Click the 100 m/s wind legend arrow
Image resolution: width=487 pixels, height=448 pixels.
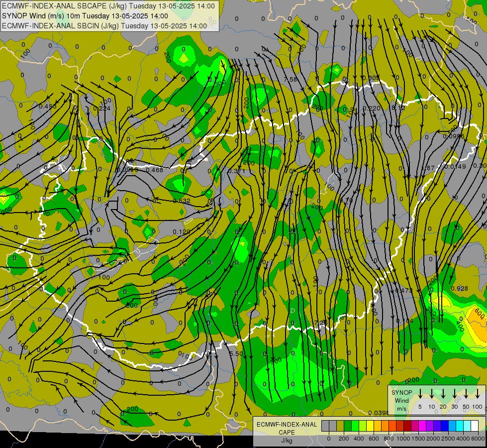(478, 394)
